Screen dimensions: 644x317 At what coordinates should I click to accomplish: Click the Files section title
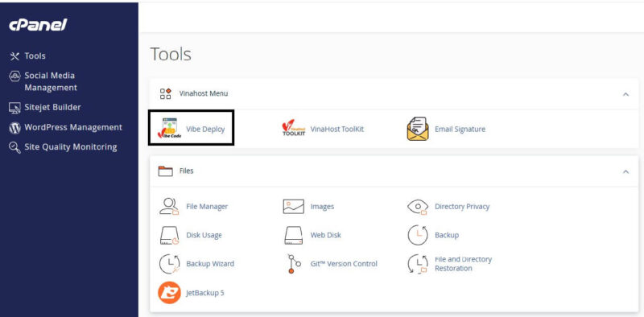(187, 171)
